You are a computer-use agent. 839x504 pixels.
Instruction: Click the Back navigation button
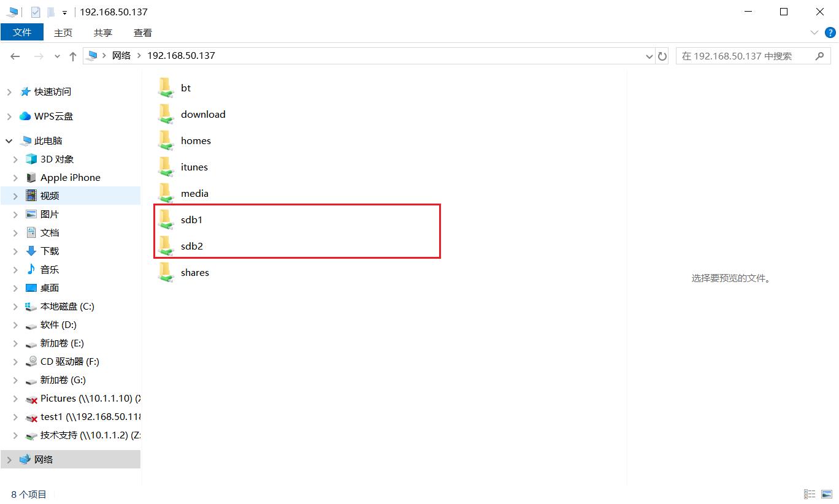click(x=15, y=55)
